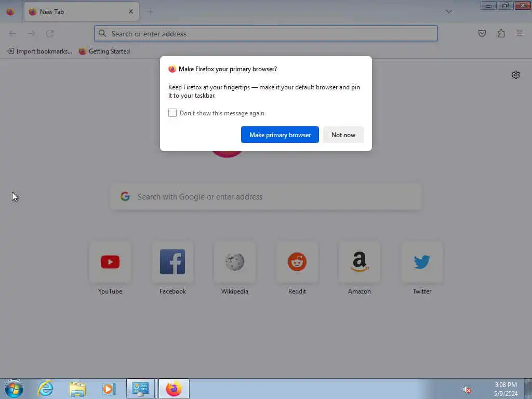This screenshot has width=532, height=399.
Task: Open the Amazon shortcut tile
Action: 360,262
